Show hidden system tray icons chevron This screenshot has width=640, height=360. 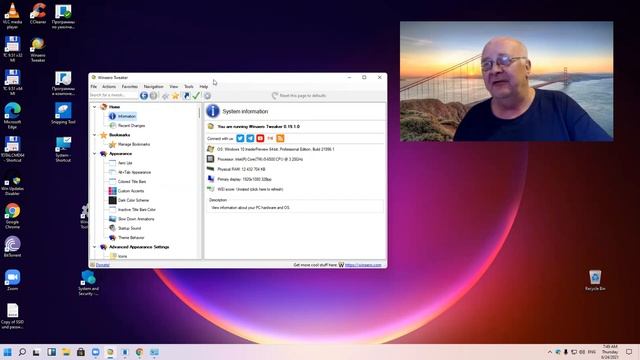[x=550, y=352]
